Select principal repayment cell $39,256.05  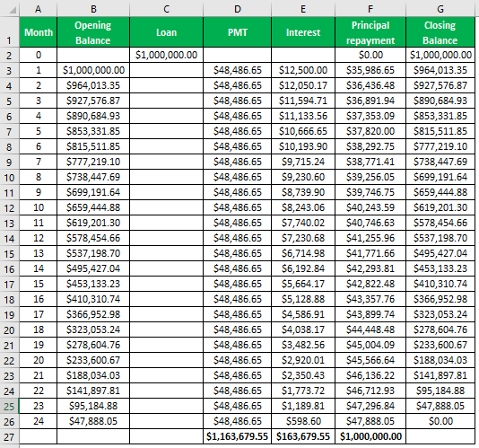pos(370,177)
